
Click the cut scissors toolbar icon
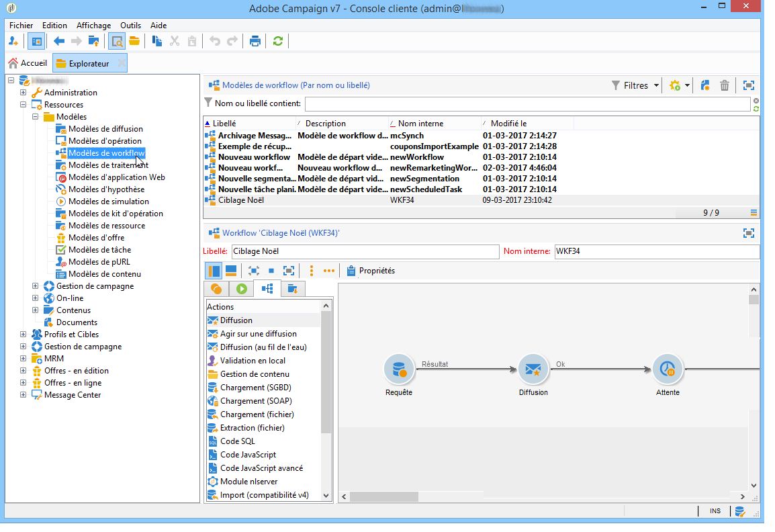[175, 41]
